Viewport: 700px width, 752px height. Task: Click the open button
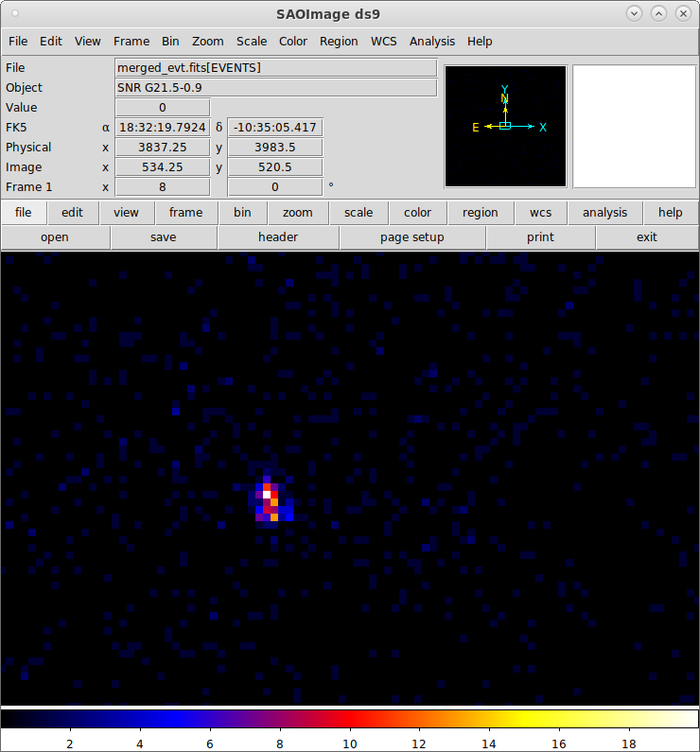click(x=55, y=237)
